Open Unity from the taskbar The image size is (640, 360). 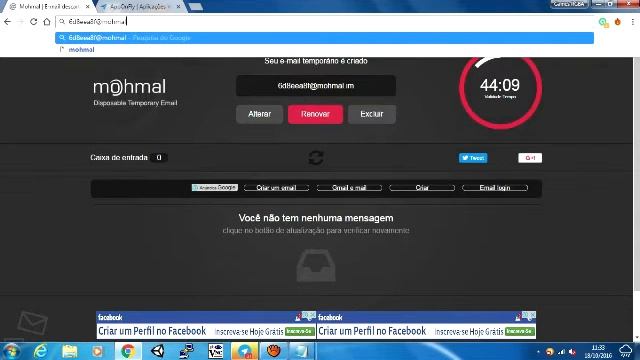pos(158,351)
